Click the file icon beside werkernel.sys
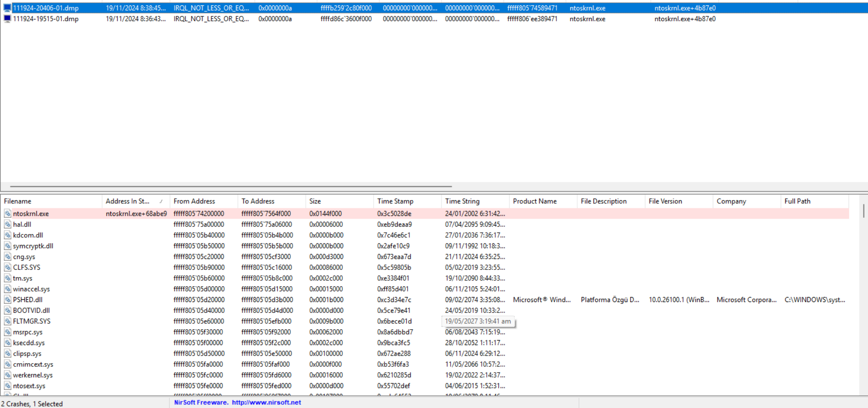 (8, 375)
